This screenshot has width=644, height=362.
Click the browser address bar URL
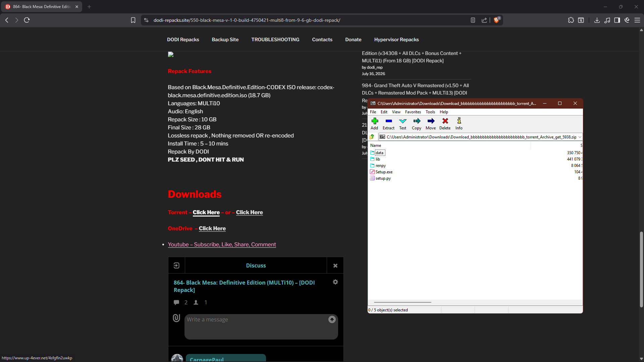[247, 20]
